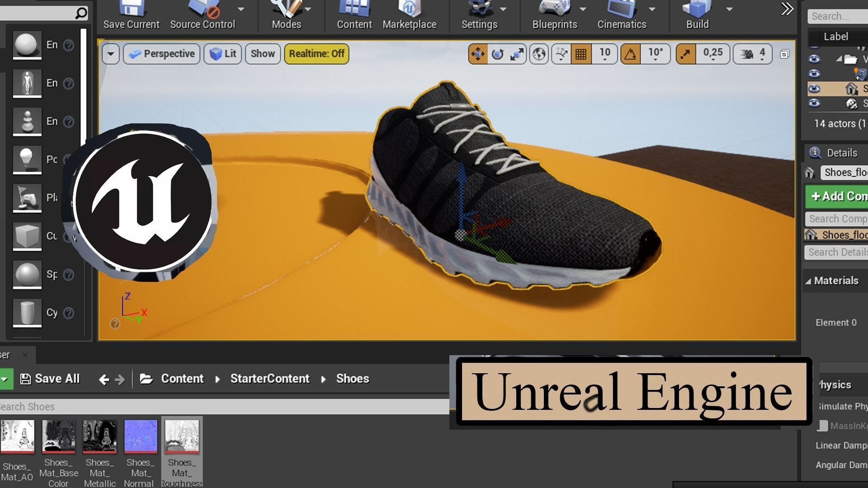This screenshot has height=488, width=868.
Task: Toggle visibility of the folder row in outliner
Action: pyautogui.click(x=814, y=59)
